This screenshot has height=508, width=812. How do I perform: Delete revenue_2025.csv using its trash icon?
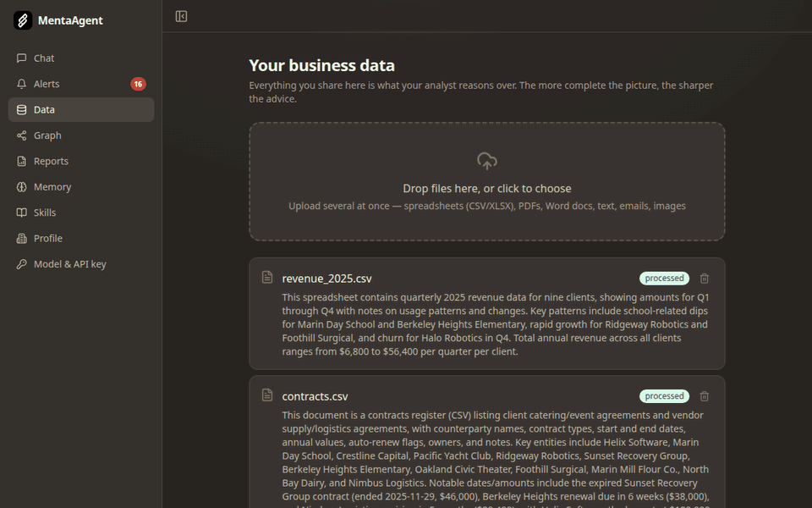(x=705, y=279)
